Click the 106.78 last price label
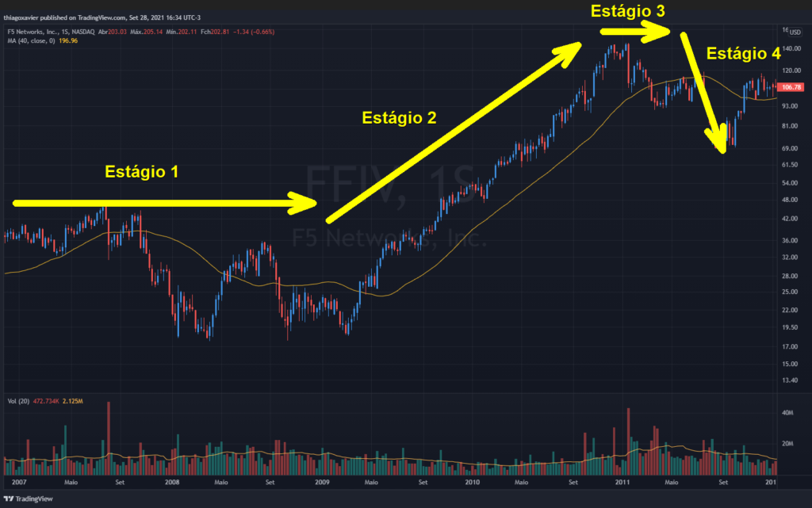Image resolution: width=812 pixels, height=508 pixels. (x=791, y=87)
